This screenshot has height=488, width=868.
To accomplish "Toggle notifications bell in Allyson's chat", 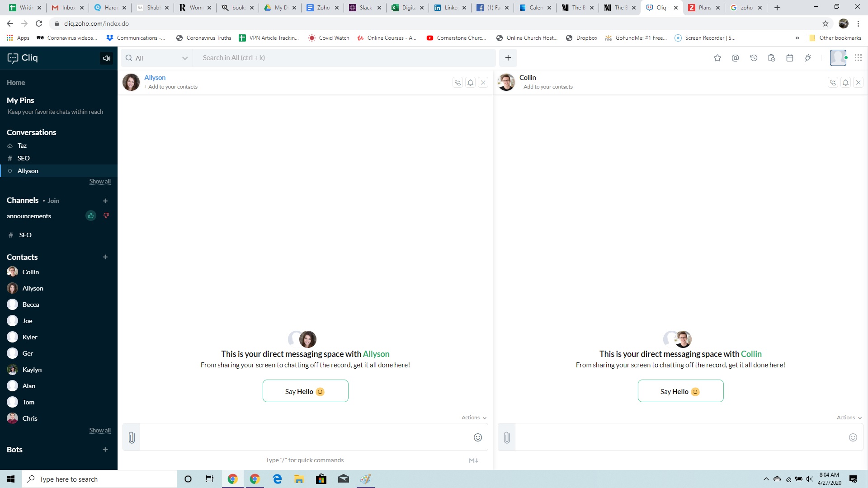I will pos(471,83).
